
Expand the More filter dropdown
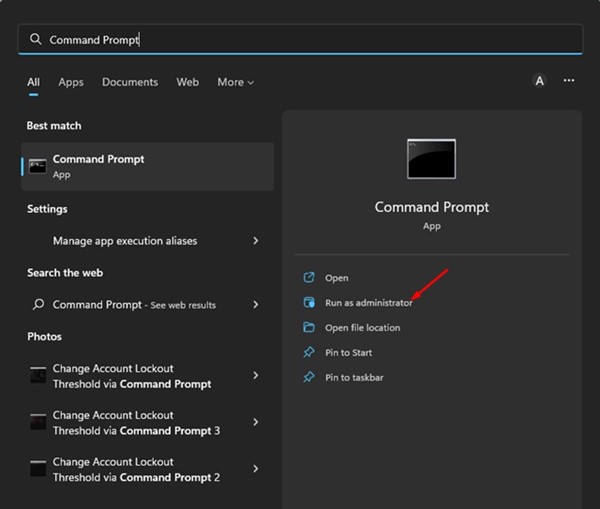pyautogui.click(x=235, y=82)
